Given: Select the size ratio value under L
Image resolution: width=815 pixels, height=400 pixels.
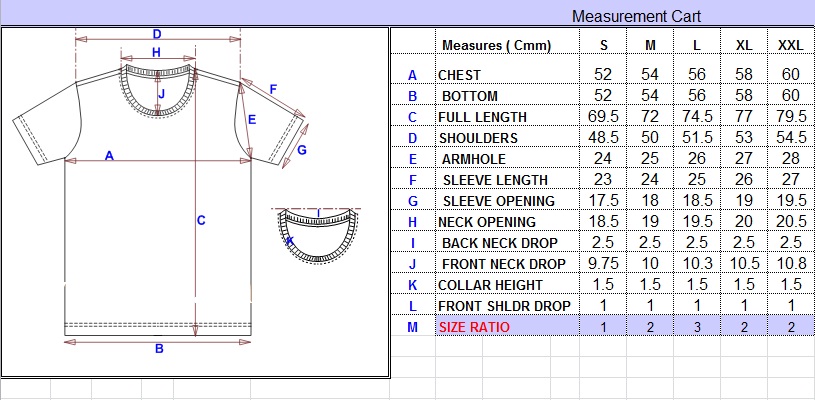Looking at the screenshot, I should pyautogui.click(x=697, y=327).
